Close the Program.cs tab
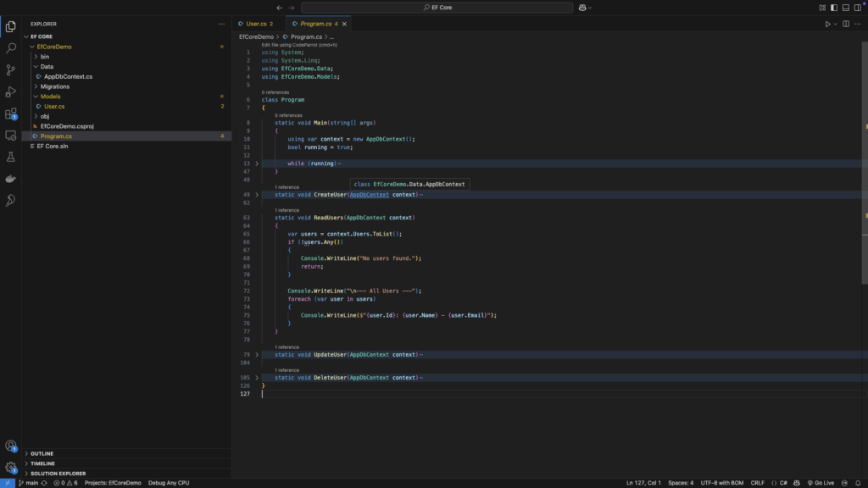 344,24
